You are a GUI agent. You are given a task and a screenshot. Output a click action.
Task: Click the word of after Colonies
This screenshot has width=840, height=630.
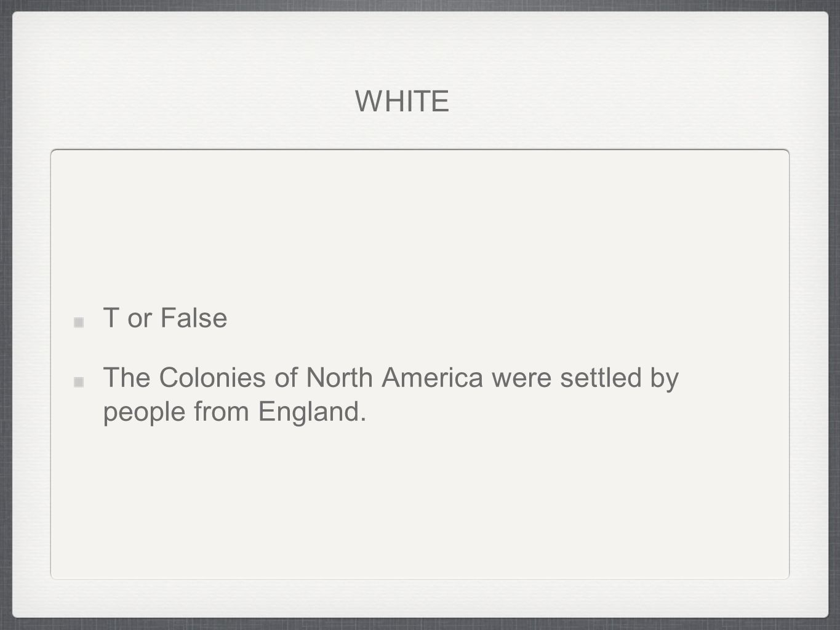tap(286, 377)
